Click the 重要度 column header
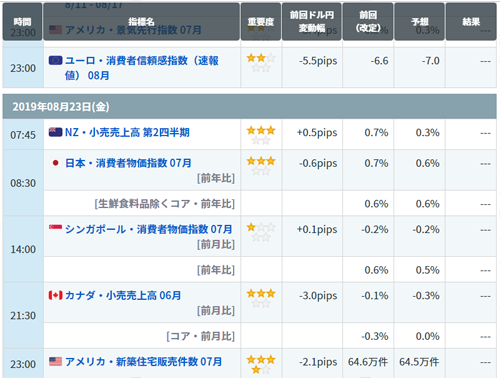The height and width of the screenshot is (378, 500). pyautogui.click(x=261, y=22)
